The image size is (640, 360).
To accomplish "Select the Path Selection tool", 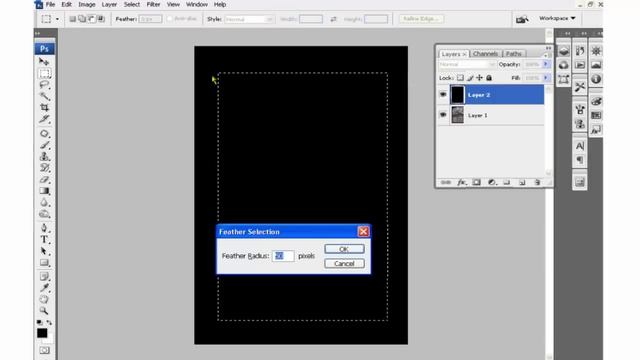I will 44,251.
